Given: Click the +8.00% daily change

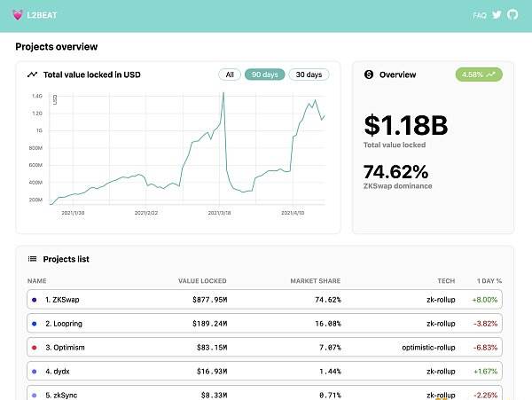Looking at the screenshot, I should click(x=484, y=300).
